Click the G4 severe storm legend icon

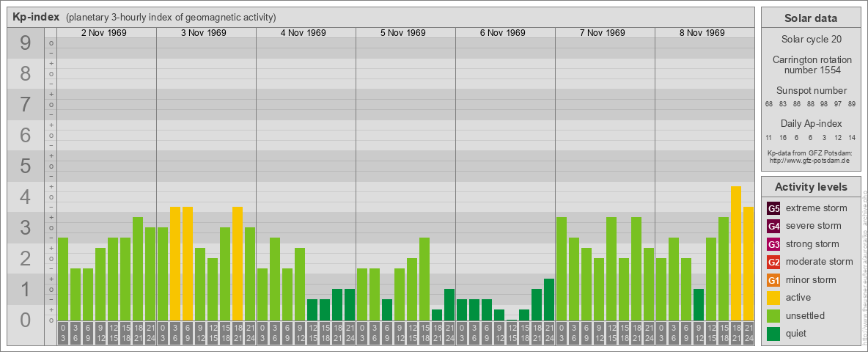pyautogui.click(x=773, y=227)
